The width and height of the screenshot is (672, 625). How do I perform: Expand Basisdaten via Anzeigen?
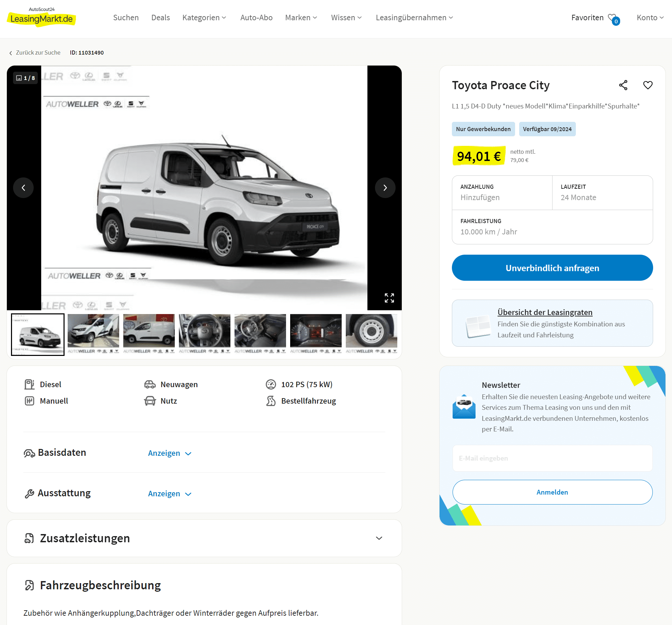click(x=170, y=453)
